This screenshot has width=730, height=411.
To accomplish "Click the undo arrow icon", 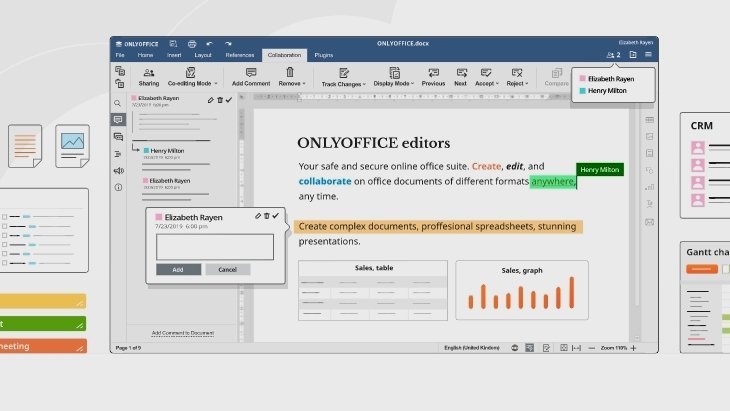I will click(x=210, y=44).
